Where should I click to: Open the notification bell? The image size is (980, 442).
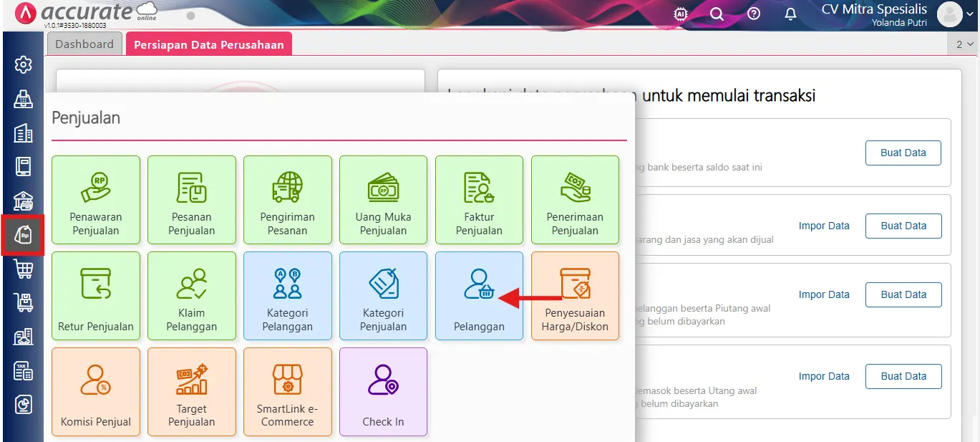[790, 14]
